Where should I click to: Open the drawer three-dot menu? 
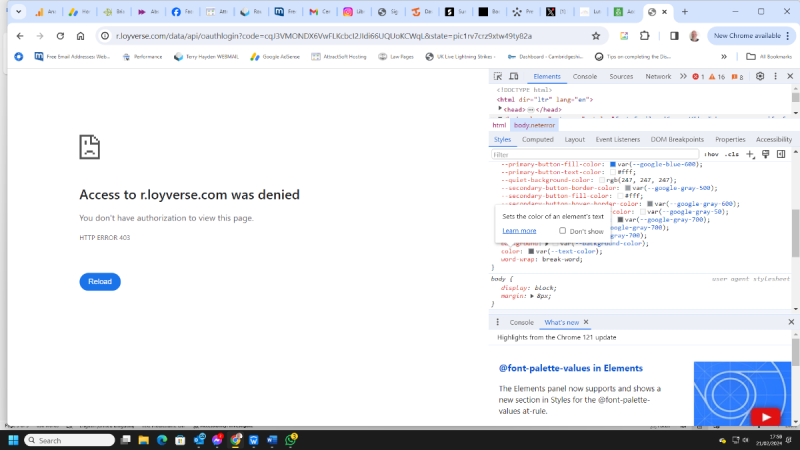pyautogui.click(x=497, y=322)
